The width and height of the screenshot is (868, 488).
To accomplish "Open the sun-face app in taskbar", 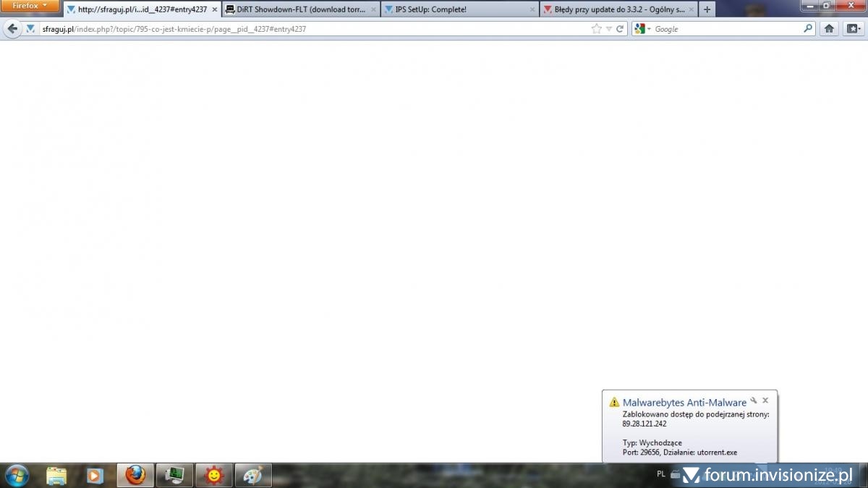I will pos(214,475).
